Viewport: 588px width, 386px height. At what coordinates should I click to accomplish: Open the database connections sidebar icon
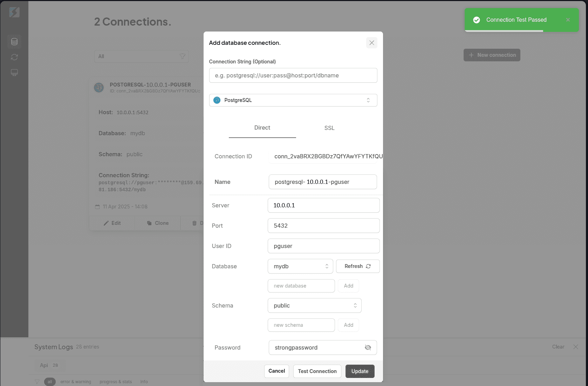14,42
